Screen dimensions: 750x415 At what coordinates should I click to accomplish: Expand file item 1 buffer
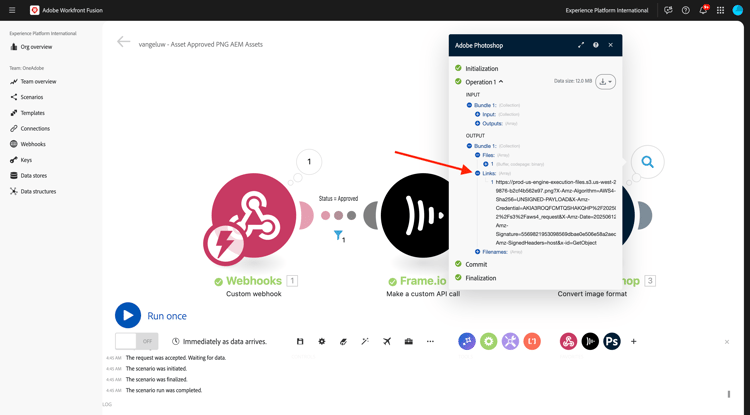coord(485,164)
